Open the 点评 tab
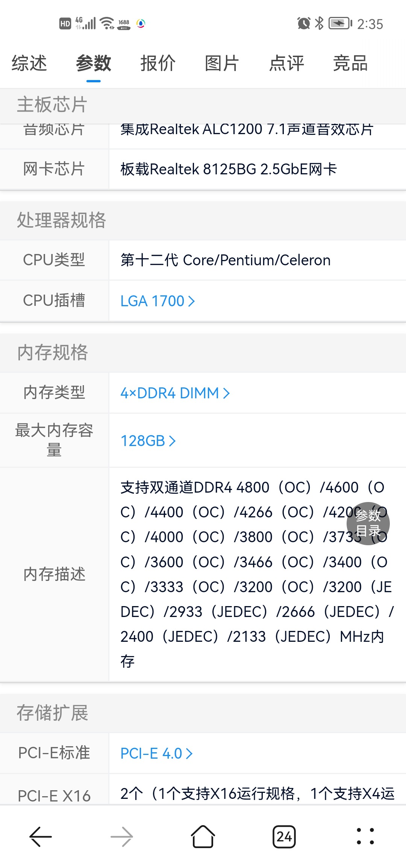 (286, 63)
